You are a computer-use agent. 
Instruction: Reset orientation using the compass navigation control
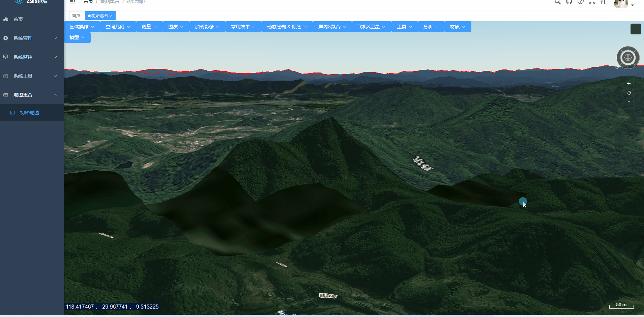pos(628,58)
